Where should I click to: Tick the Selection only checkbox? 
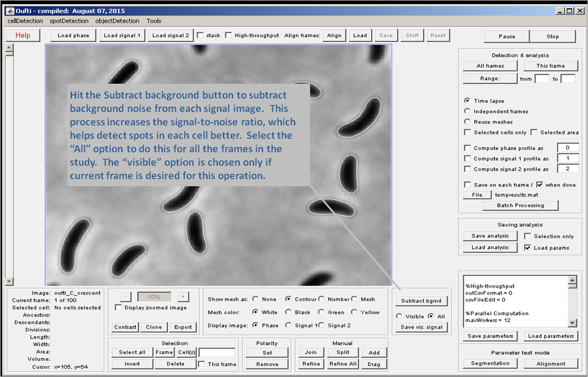click(528, 236)
